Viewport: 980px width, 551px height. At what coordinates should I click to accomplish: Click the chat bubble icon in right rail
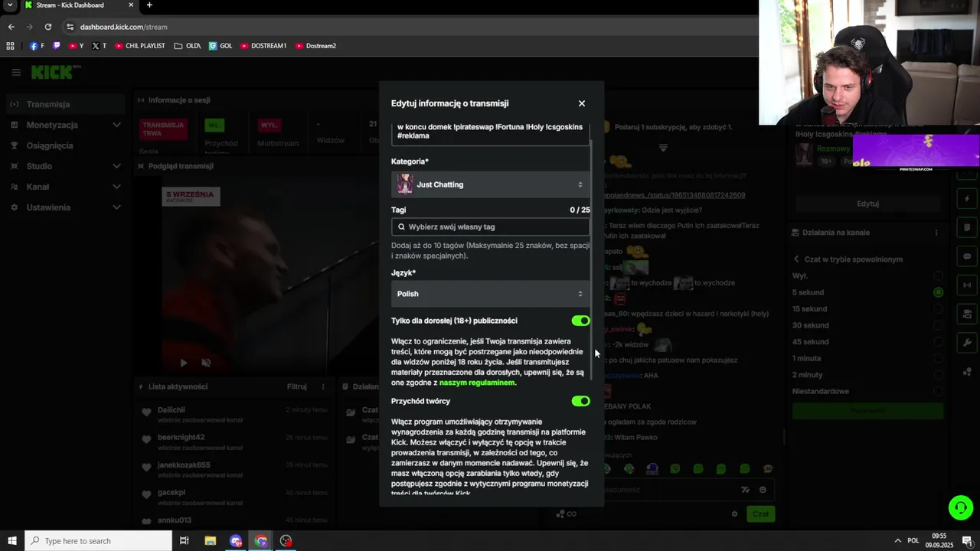[967, 256]
